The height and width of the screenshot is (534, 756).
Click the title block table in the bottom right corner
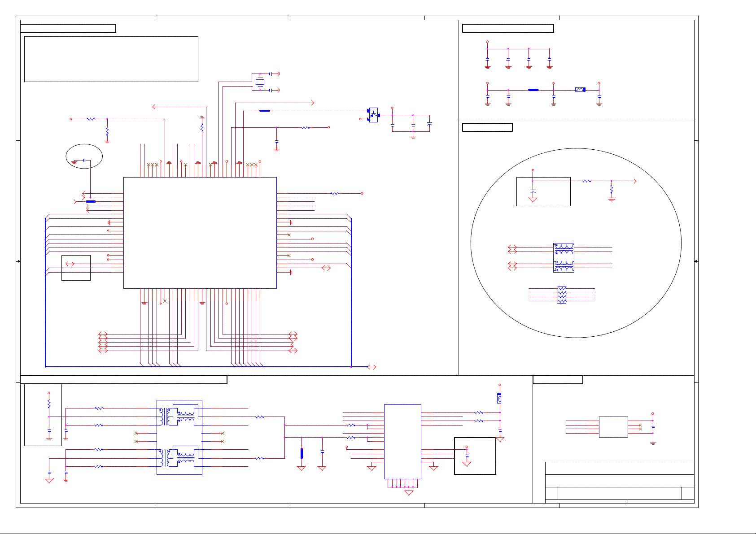620,482
